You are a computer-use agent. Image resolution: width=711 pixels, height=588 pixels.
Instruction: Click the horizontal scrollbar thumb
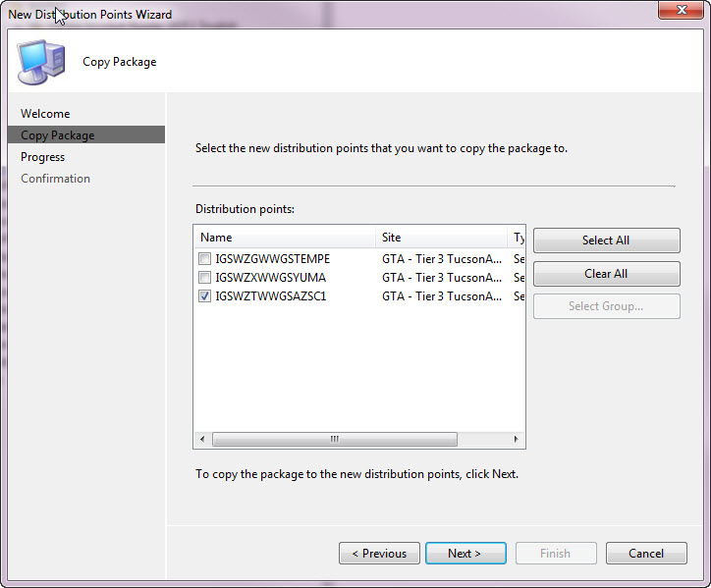(335, 439)
